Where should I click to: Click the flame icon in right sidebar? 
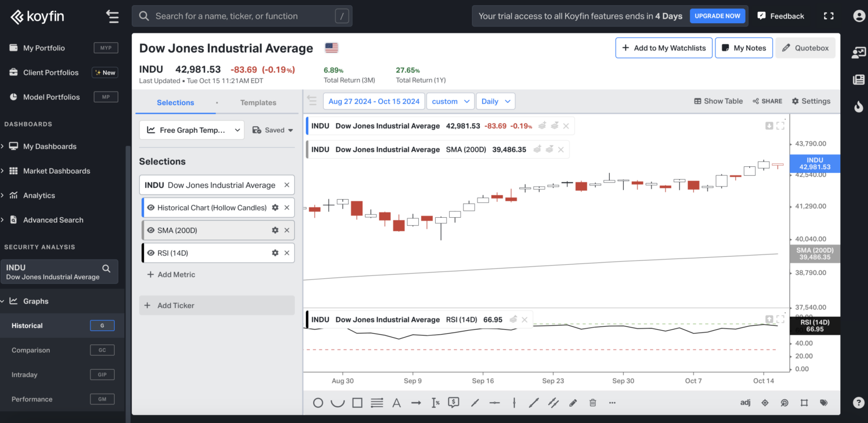858,106
